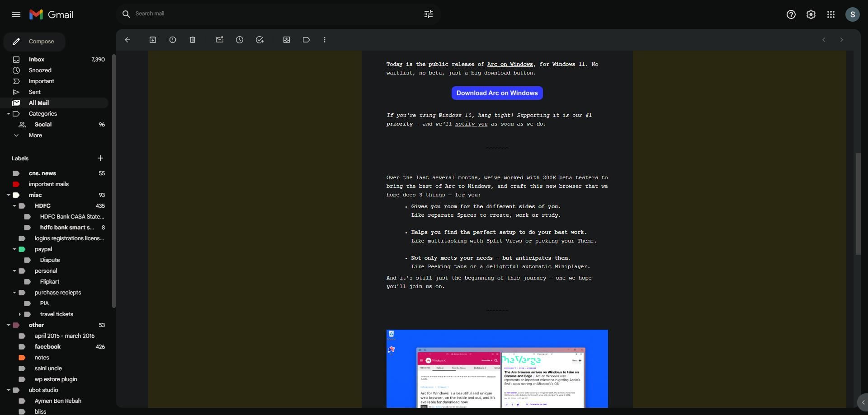Image resolution: width=868 pixels, height=415 pixels.
Task: Expand More in the sidebar
Action: (x=35, y=135)
